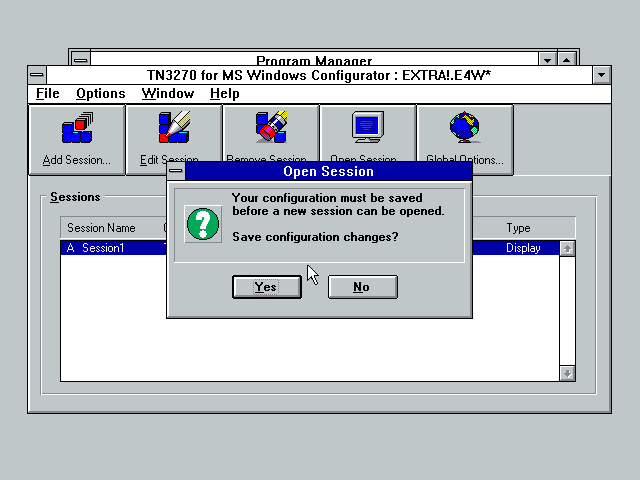Screen dimensions: 640x480
Task: Open Program Manager's control menu box
Action: [x=80, y=58]
